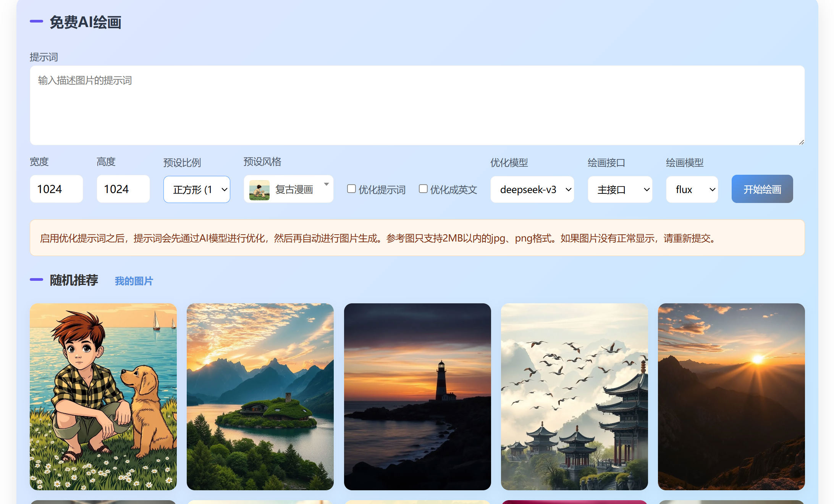Open the lighthouse at dusk image

pos(417,397)
